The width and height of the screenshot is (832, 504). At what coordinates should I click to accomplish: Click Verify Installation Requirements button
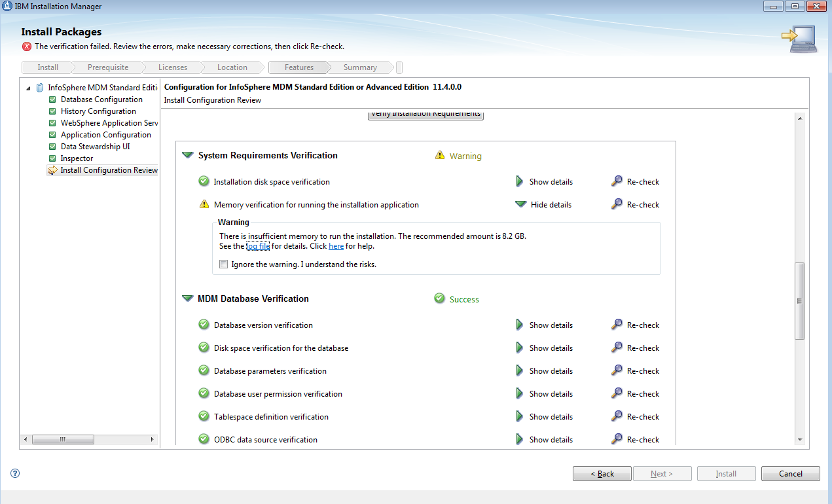click(x=425, y=115)
